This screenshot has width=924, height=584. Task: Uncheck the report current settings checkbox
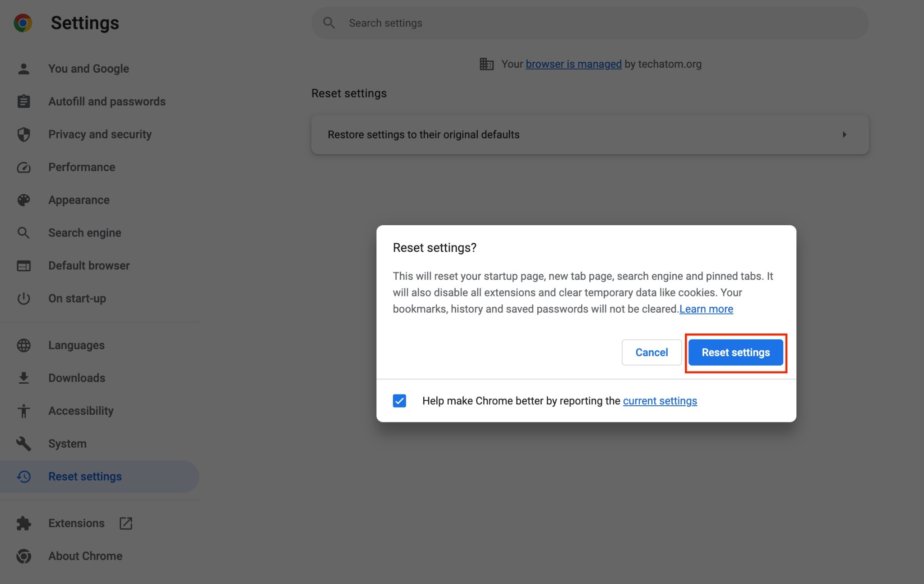tap(399, 401)
